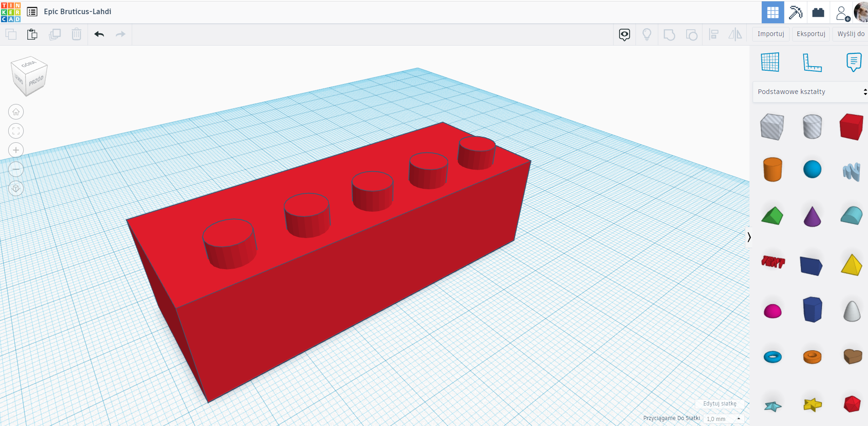
Task: Pick the teal Round Roof shape
Action: coord(851,215)
